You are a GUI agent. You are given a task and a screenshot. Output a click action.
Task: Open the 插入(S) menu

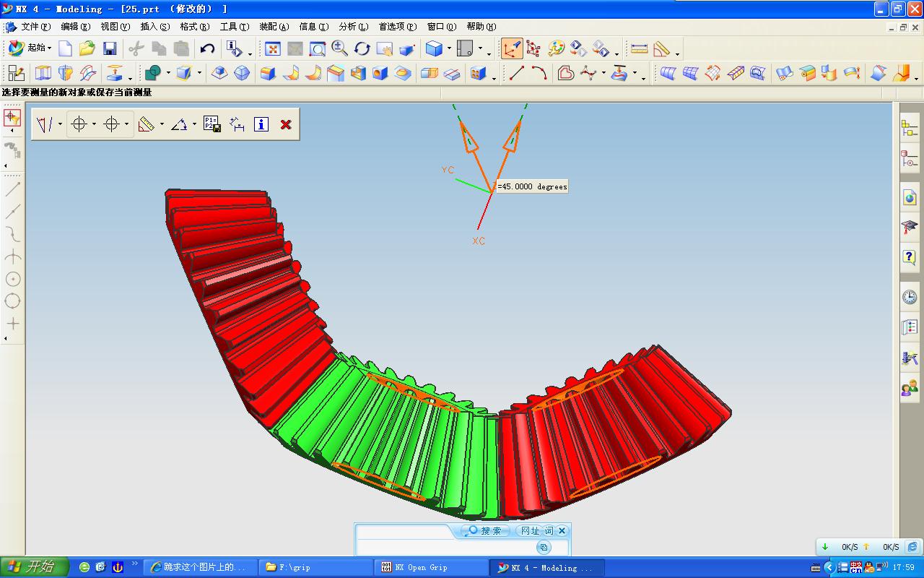pos(154,27)
